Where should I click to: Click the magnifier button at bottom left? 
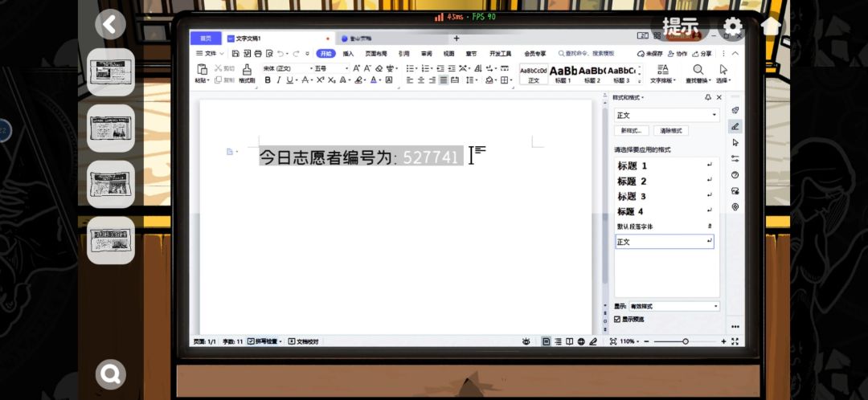111,374
